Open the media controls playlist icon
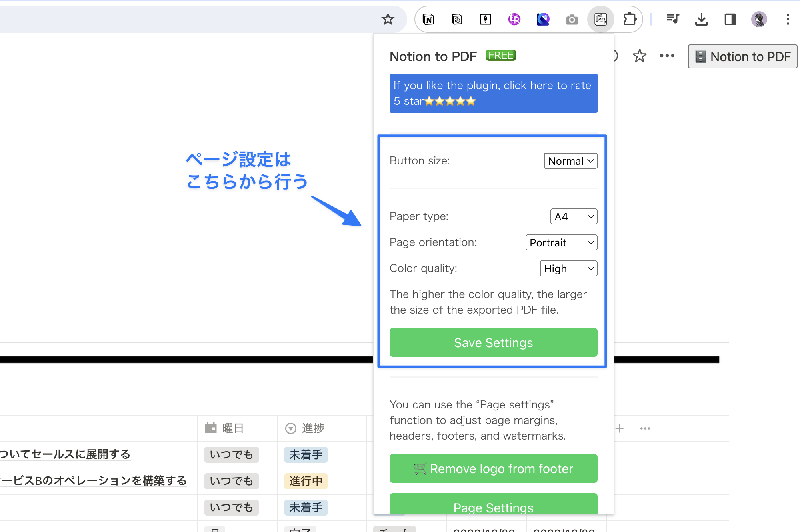 point(673,19)
